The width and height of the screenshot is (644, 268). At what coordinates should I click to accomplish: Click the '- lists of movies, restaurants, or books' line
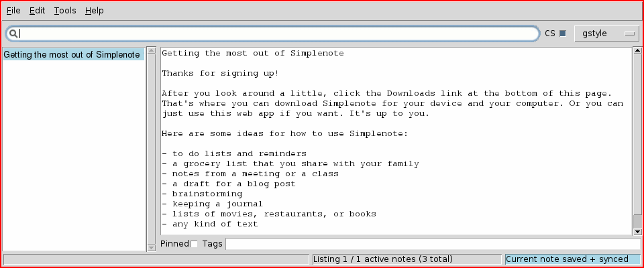pyautogui.click(x=268, y=214)
